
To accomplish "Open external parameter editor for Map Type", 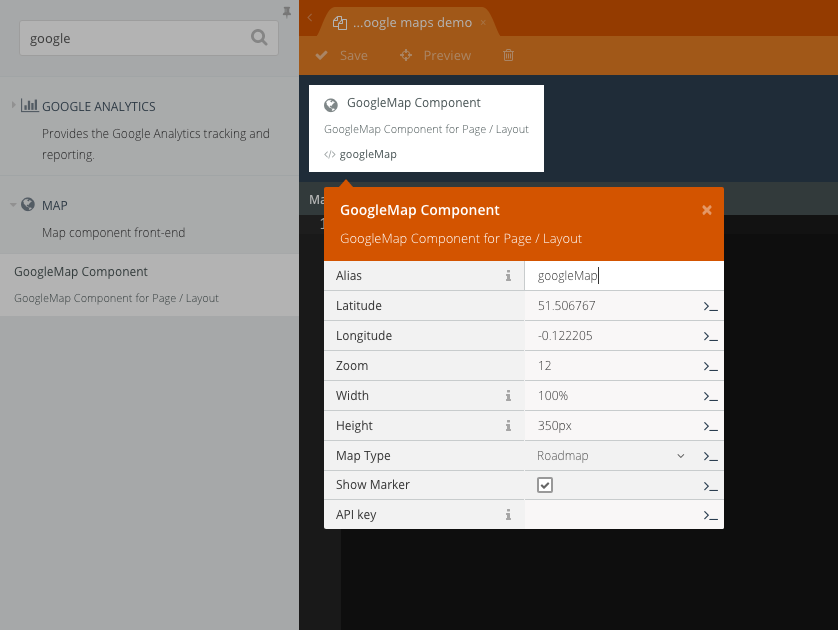I will coord(710,456).
